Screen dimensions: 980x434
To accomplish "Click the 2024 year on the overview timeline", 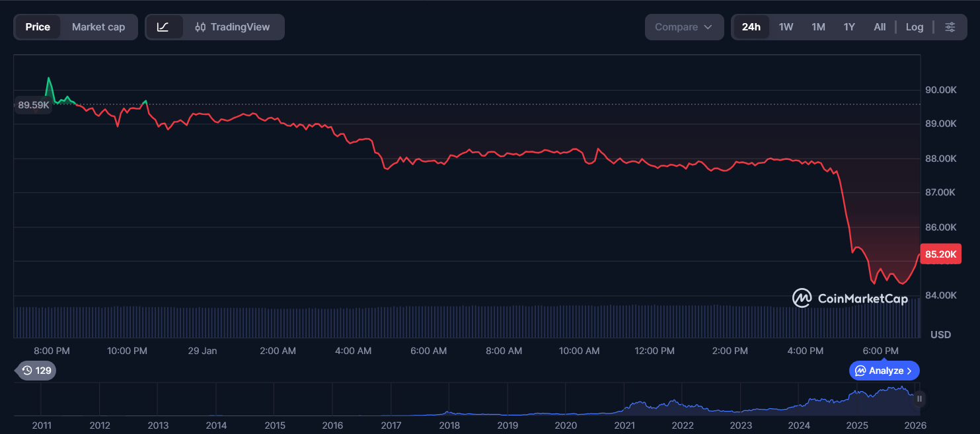I will point(799,425).
